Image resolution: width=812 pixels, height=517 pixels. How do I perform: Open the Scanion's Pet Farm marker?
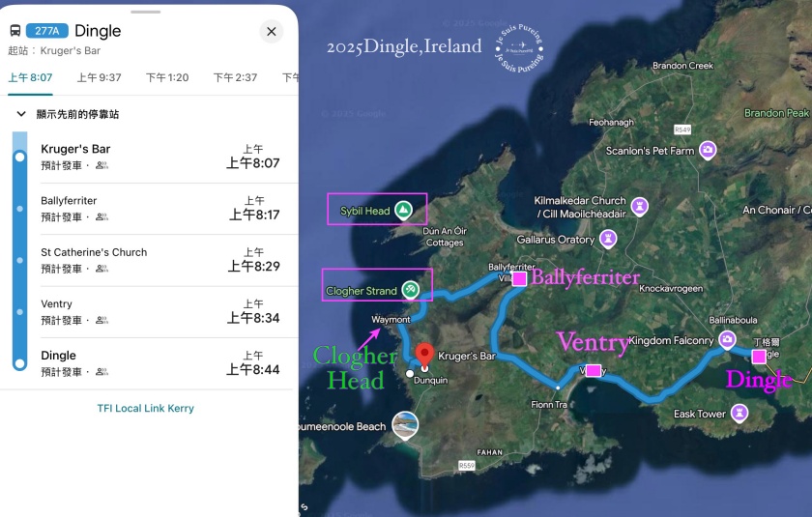tap(708, 150)
